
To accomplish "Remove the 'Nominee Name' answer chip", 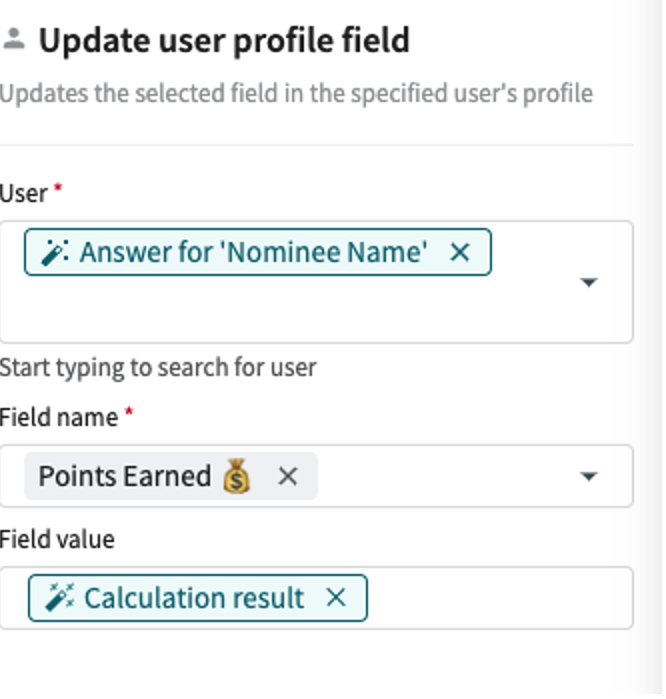I will point(460,253).
